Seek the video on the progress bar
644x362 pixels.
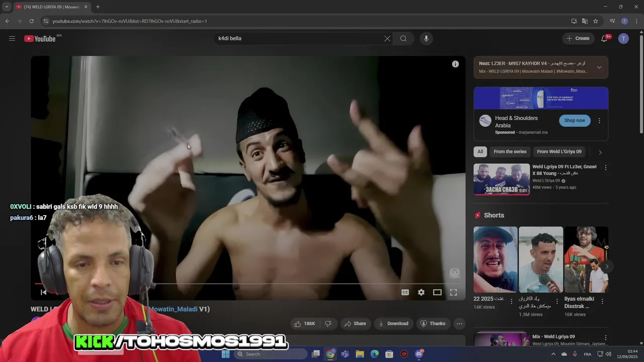click(248, 284)
